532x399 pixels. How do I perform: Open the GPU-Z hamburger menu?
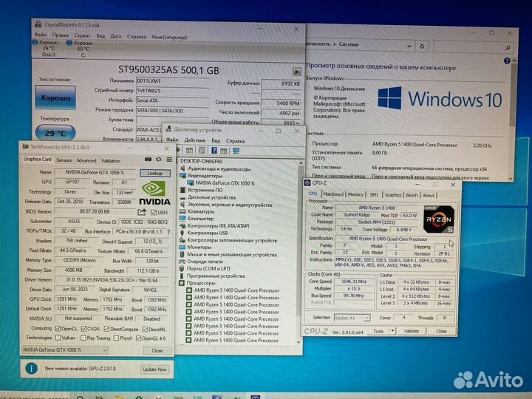(169, 159)
